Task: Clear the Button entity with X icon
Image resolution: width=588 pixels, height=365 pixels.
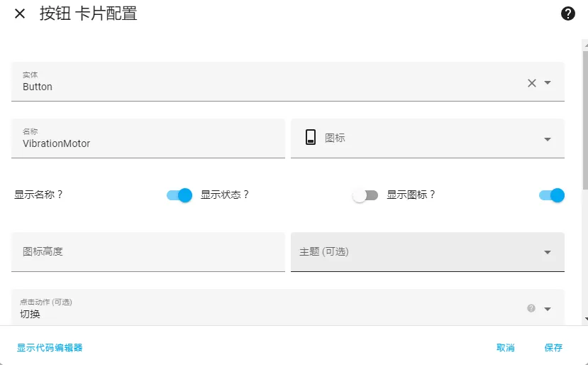Action: [532, 83]
